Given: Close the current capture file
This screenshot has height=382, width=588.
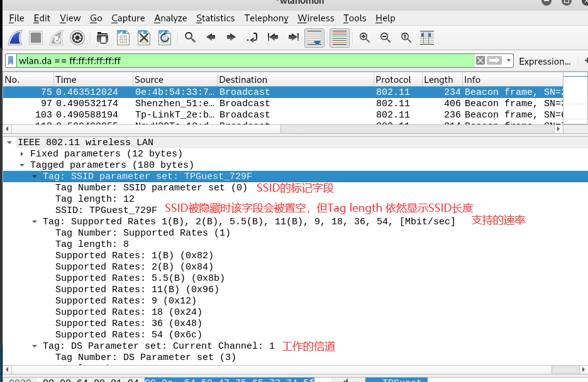Looking at the screenshot, I should coord(144,38).
